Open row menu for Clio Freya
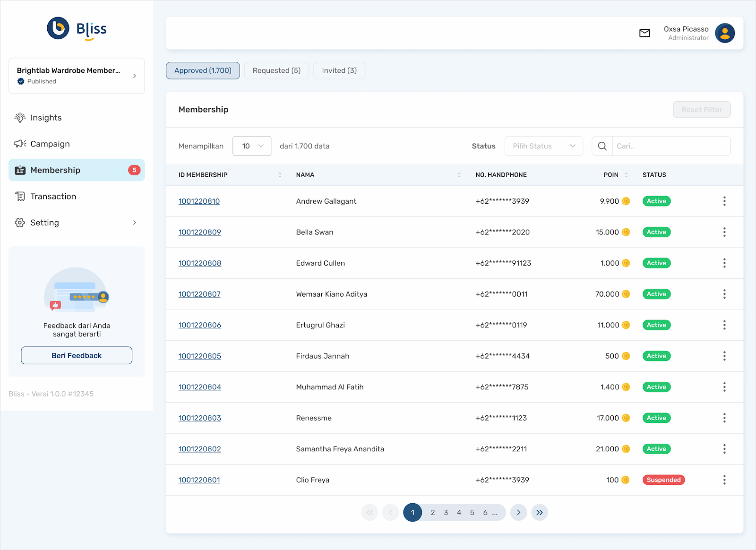This screenshot has height=550, width=756. pyautogui.click(x=724, y=480)
